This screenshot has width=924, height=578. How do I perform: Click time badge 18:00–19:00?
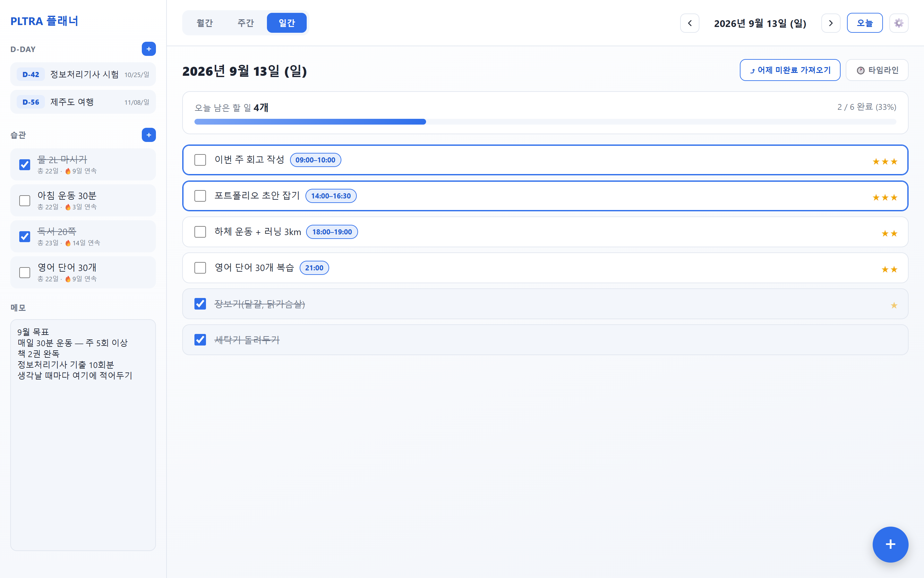332,232
